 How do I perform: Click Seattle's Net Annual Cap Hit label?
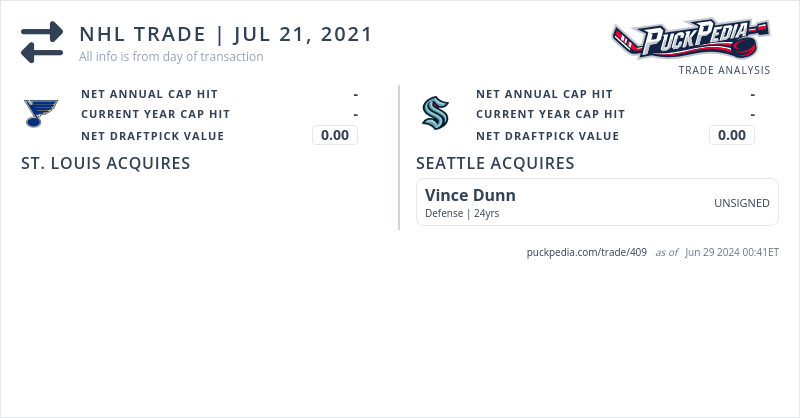(544, 94)
